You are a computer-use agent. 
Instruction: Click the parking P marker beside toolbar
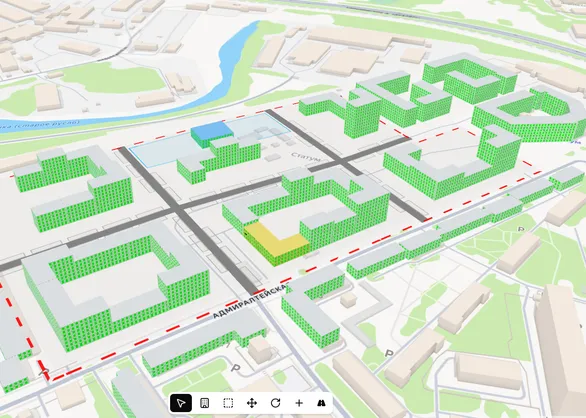point(235,368)
